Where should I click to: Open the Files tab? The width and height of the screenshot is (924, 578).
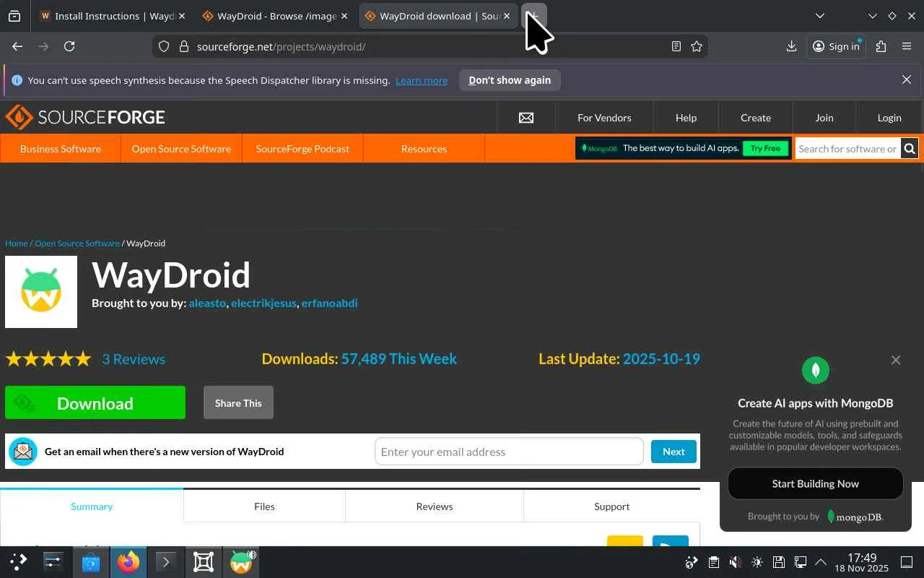point(264,506)
